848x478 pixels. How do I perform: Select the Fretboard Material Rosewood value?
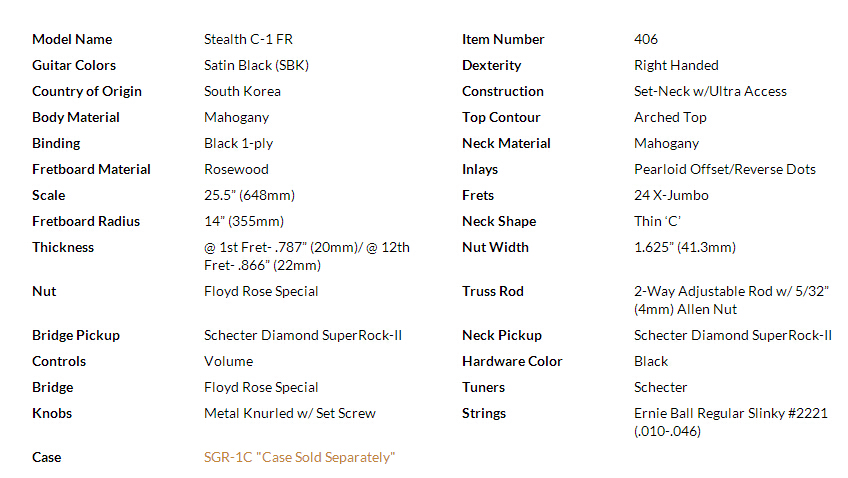tap(236, 169)
